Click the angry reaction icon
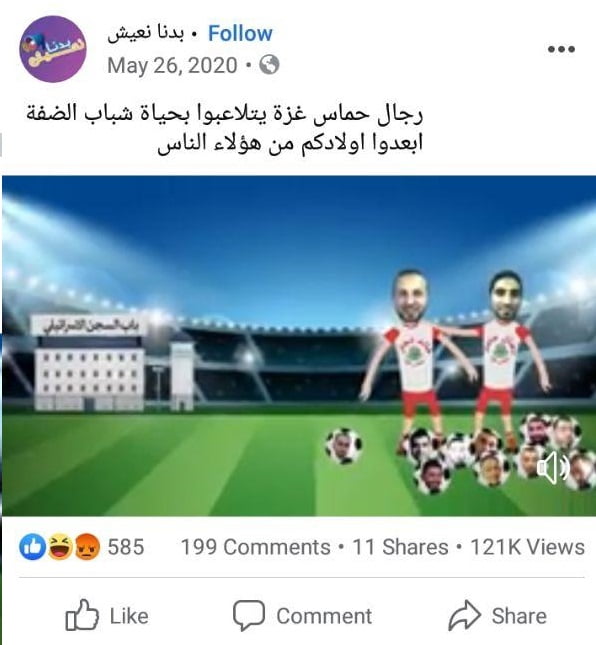Image resolution: width=596 pixels, height=645 pixels. [87, 547]
